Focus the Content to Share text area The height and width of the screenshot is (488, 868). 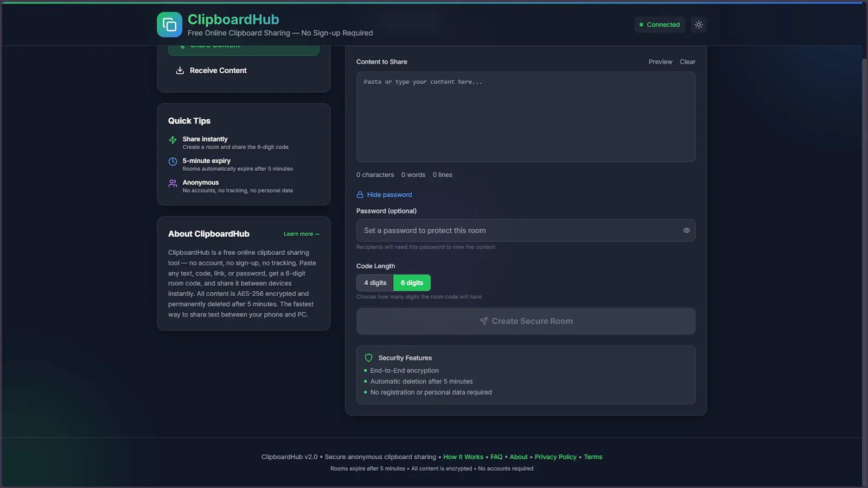pyautogui.click(x=526, y=117)
